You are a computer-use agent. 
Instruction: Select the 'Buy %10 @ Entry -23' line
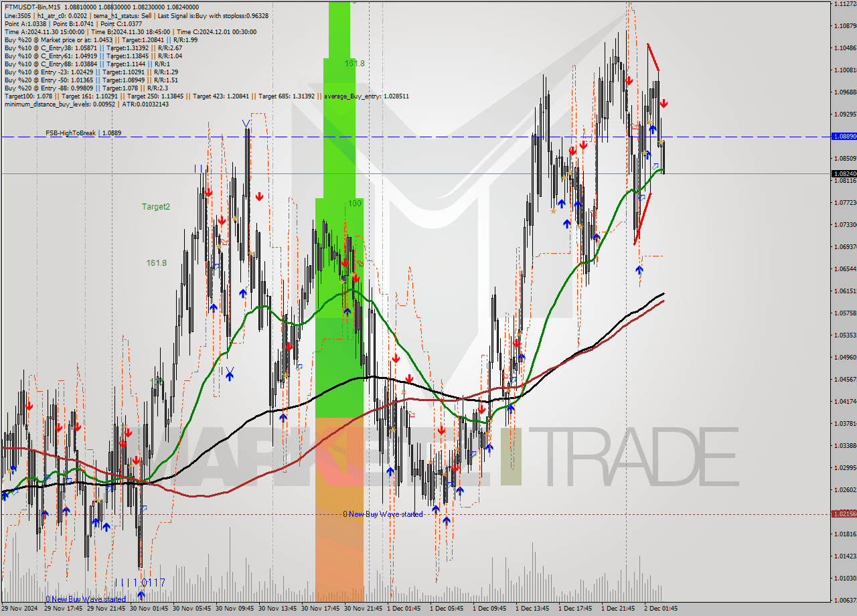pos(91,72)
